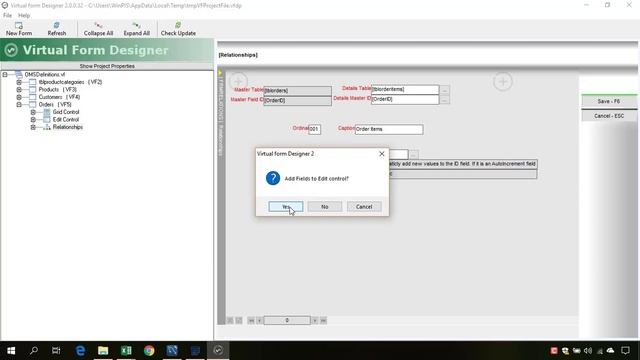Open Task View on taskbar
The width and height of the screenshot is (640, 360).
pyautogui.click(x=56, y=350)
